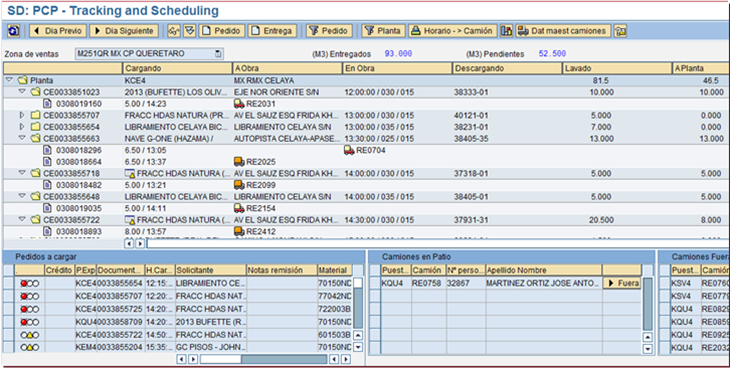Click the document icon of delivery 0308019160
The height and width of the screenshot is (368, 730).
click(x=47, y=103)
